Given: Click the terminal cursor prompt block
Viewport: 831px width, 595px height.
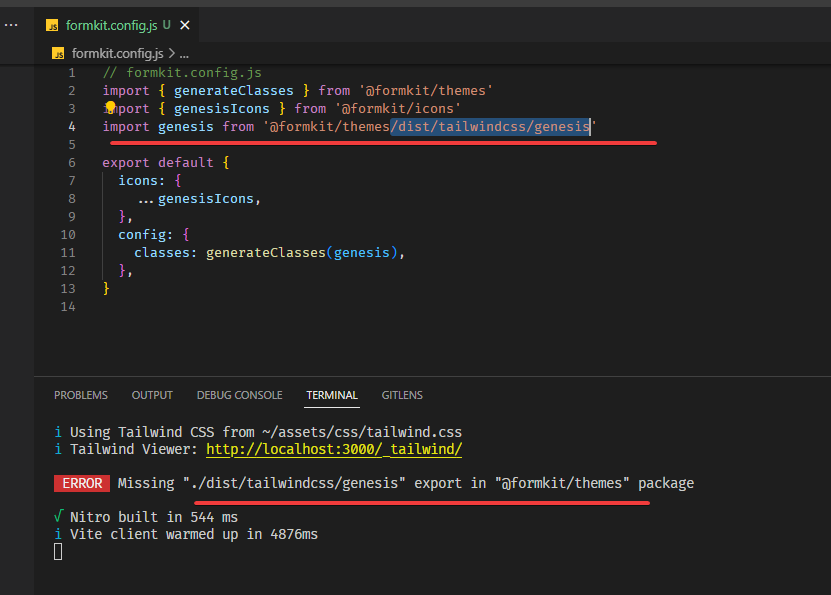Looking at the screenshot, I should click(58, 552).
